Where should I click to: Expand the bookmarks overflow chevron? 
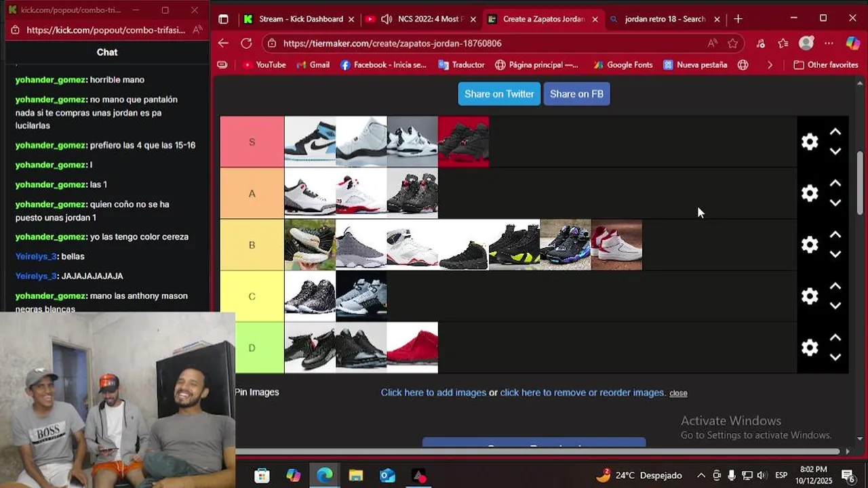(770, 65)
